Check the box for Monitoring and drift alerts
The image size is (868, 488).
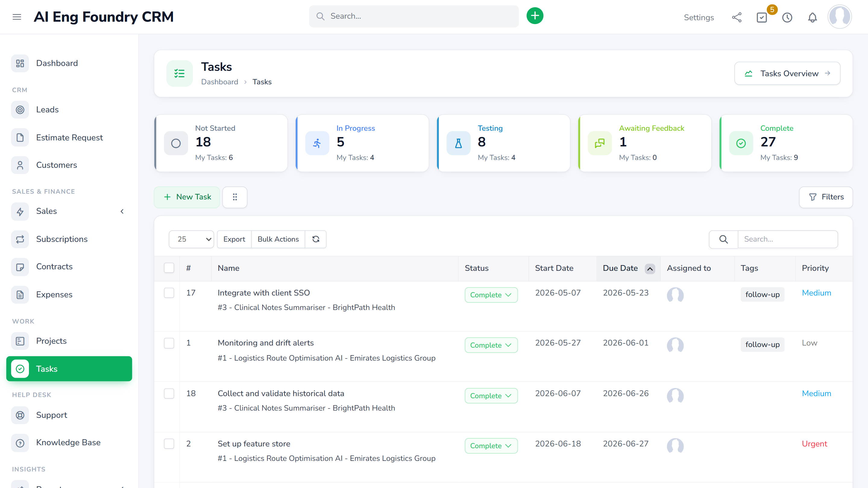(x=169, y=343)
